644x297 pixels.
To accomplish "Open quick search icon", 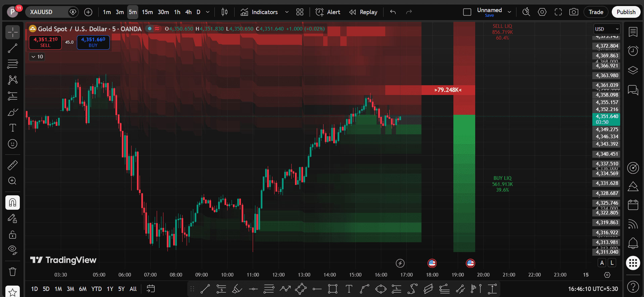I will (x=526, y=12).
